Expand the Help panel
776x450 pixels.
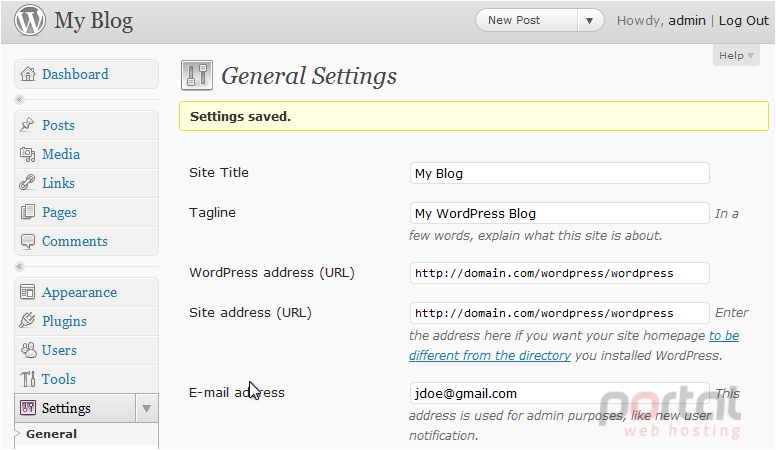(736, 55)
